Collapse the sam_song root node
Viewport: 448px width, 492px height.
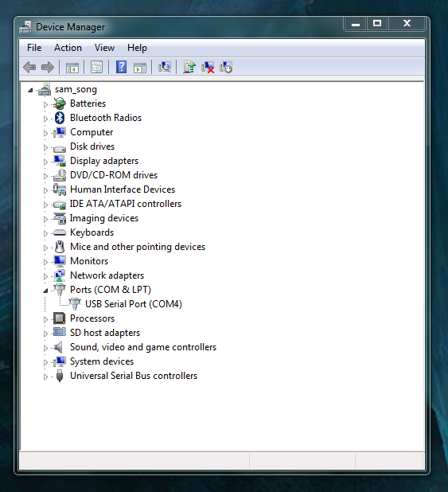[30, 91]
